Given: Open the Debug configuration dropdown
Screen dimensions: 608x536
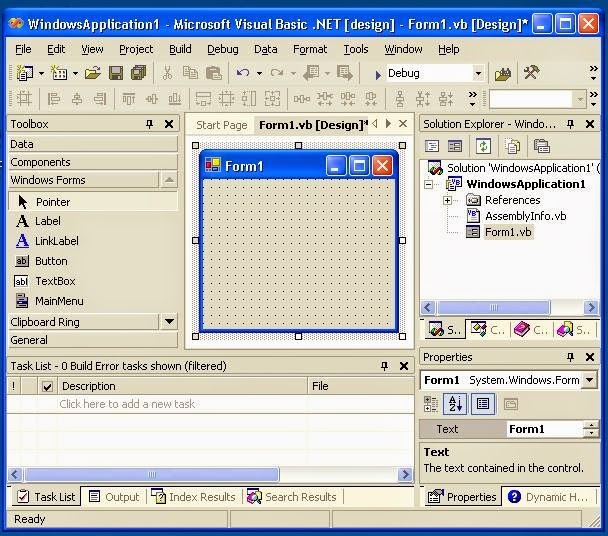Looking at the screenshot, I should [x=478, y=73].
